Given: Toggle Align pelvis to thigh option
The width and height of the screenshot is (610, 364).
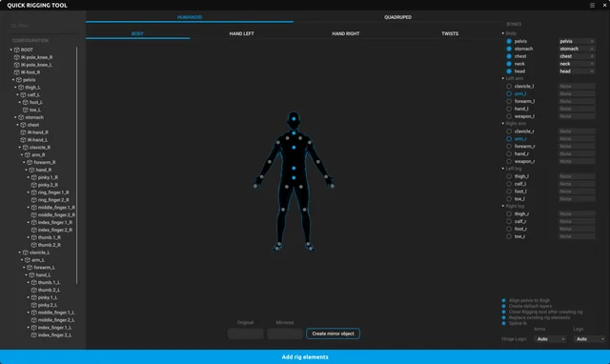Looking at the screenshot, I should point(504,300).
